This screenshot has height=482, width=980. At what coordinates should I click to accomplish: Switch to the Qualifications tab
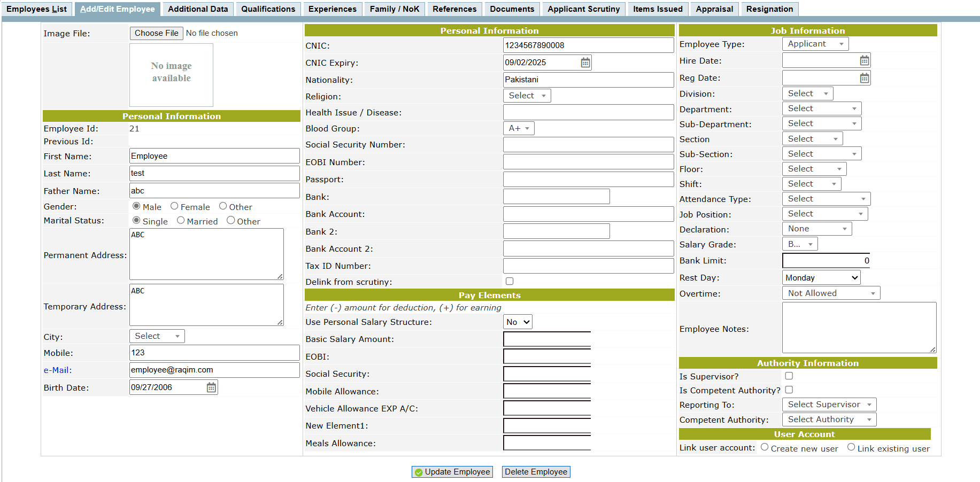(268, 9)
